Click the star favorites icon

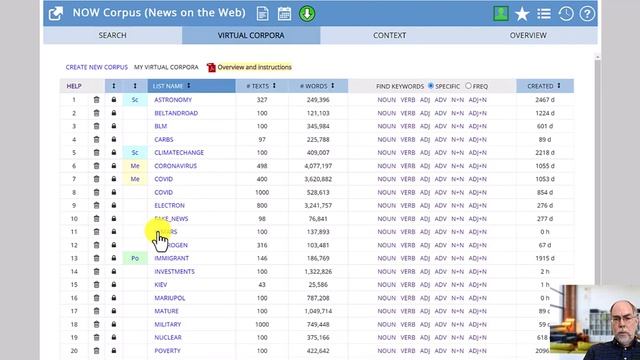point(522,14)
